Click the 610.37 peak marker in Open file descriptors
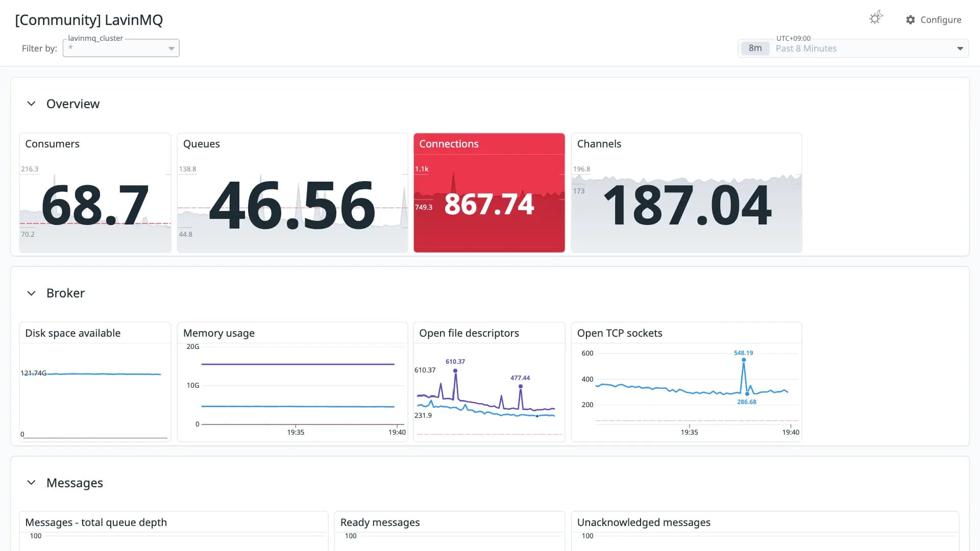Image resolution: width=980 pixels, height=551 pixels. click(455, 371)
